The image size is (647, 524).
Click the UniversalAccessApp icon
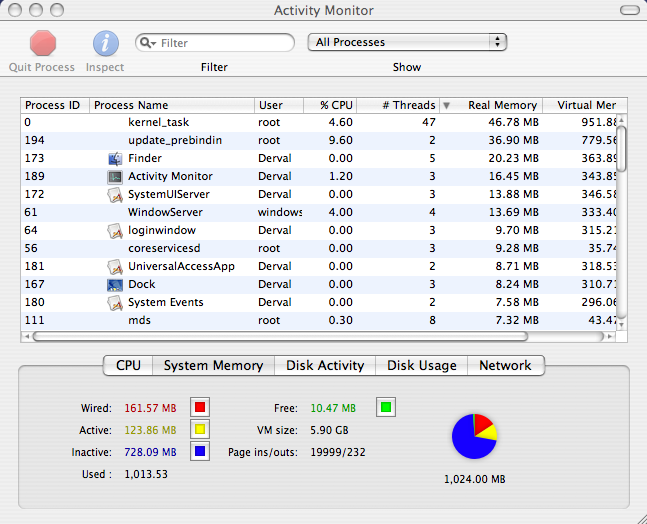pos(115,267)
